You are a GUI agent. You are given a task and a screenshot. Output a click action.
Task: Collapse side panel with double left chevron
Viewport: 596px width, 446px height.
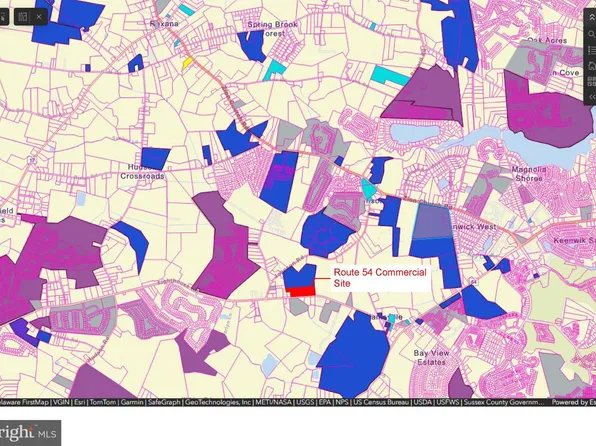point(592,97)
